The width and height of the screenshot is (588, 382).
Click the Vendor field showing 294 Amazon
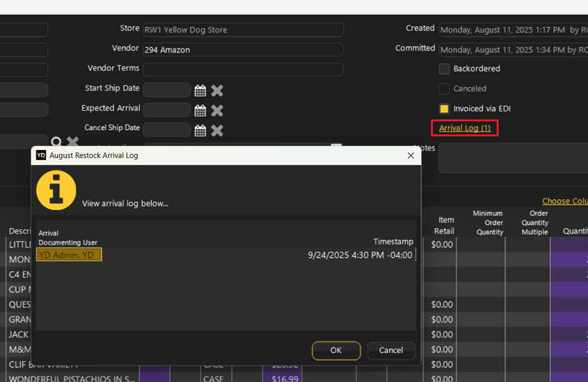pyautogui.click(x=243, y=49)
